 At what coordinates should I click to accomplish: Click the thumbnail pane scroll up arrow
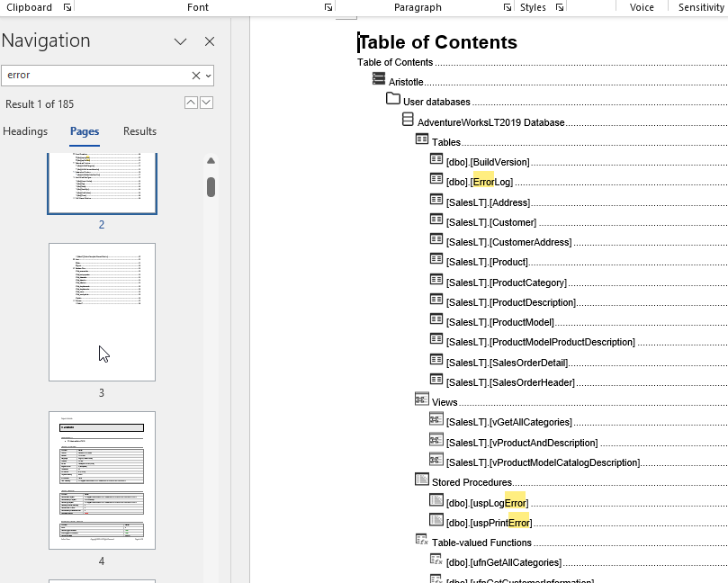pos(211,161)
